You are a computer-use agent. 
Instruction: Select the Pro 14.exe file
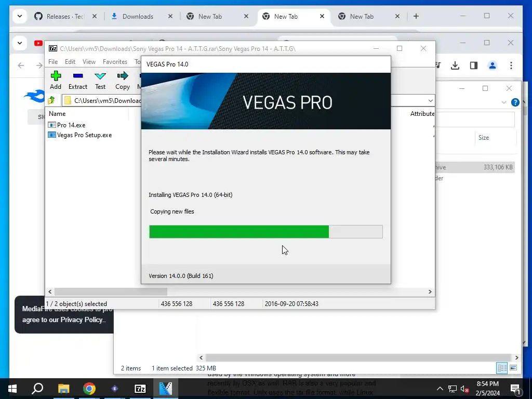pyautogui.click(x=71, y=125)
